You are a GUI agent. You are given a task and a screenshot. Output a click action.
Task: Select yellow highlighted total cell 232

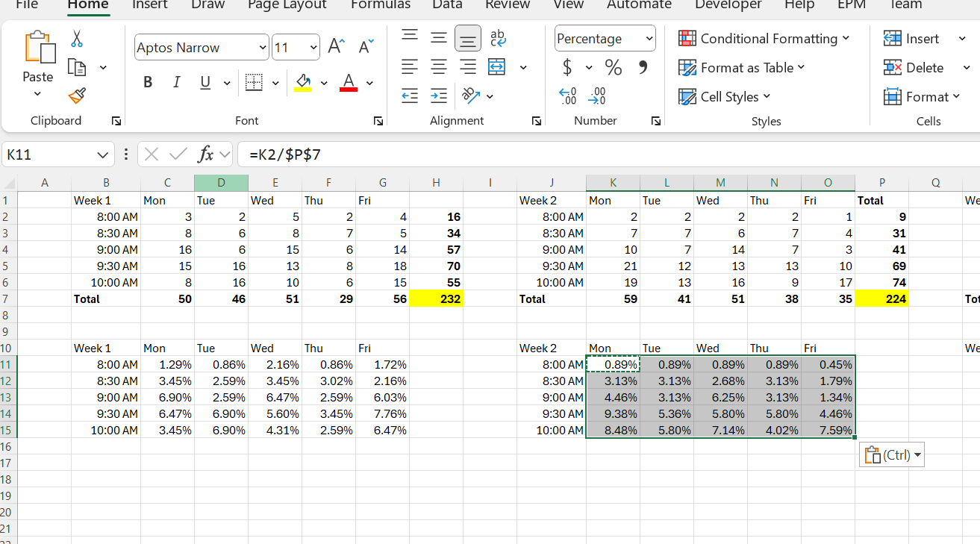click(x=436, y=298)
